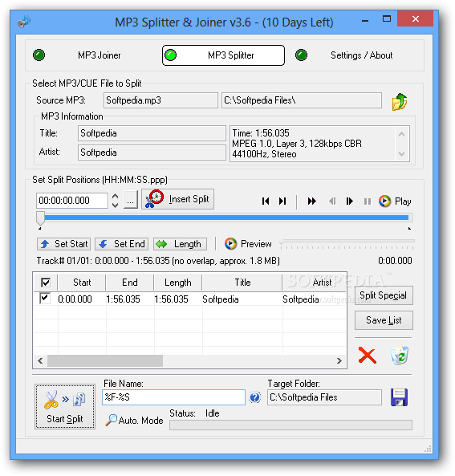The height and width of the screenshot is (476, 455).
Task: Click the Target Folder field
Action: (324, 397)
